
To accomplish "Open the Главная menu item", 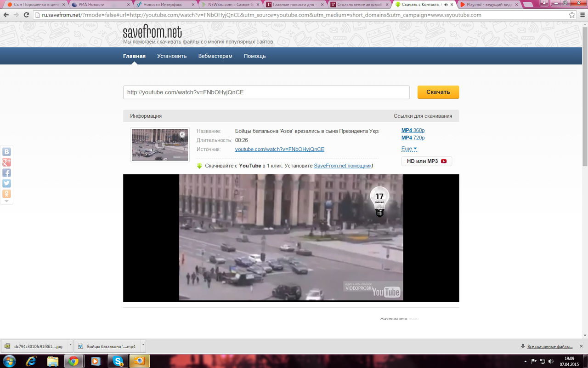I will [x=134, y=56].
